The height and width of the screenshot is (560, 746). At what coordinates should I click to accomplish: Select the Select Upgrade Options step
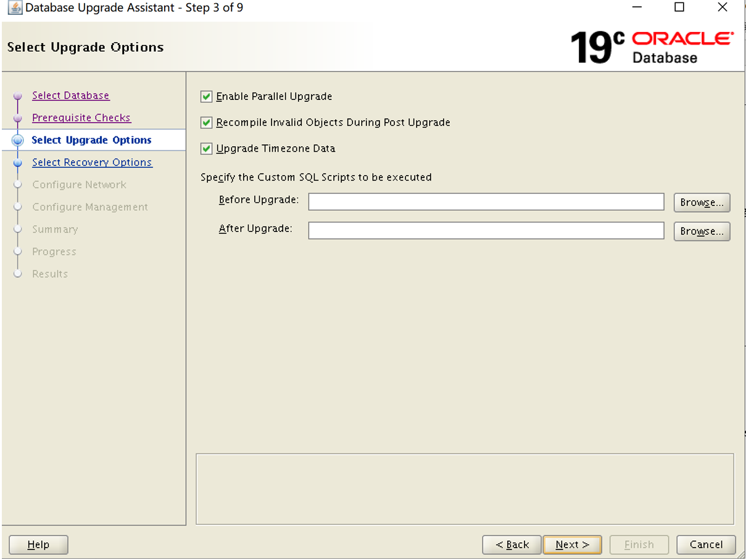91,140
